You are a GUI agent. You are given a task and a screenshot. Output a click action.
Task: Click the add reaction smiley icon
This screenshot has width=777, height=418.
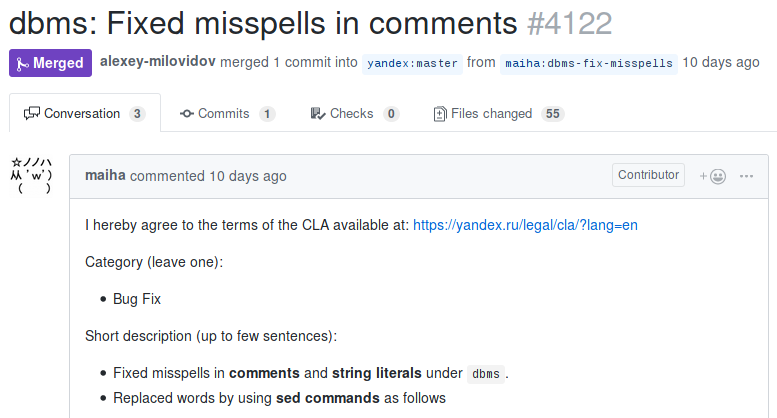point(713,176)
